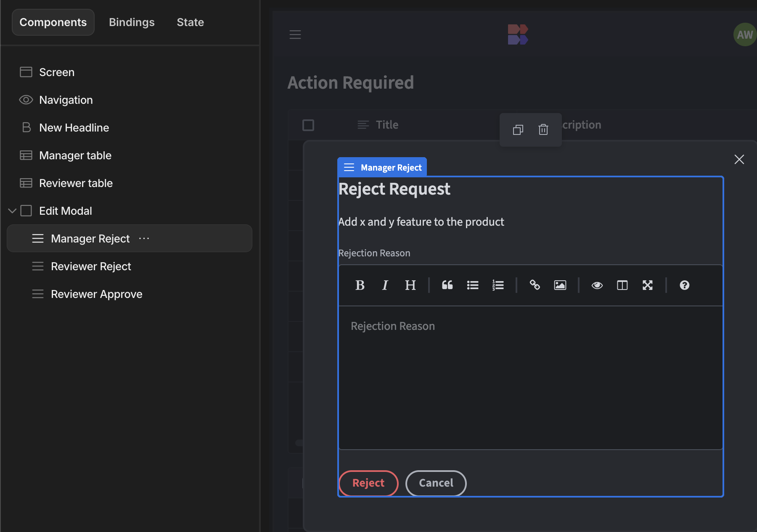Click the Screen icon in component tree

point(26,72)
